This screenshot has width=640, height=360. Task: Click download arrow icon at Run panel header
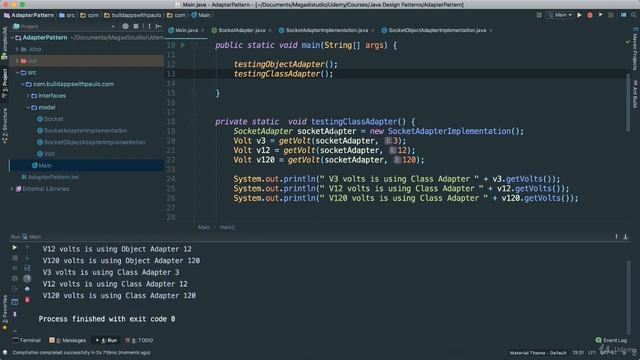point(625,237)
